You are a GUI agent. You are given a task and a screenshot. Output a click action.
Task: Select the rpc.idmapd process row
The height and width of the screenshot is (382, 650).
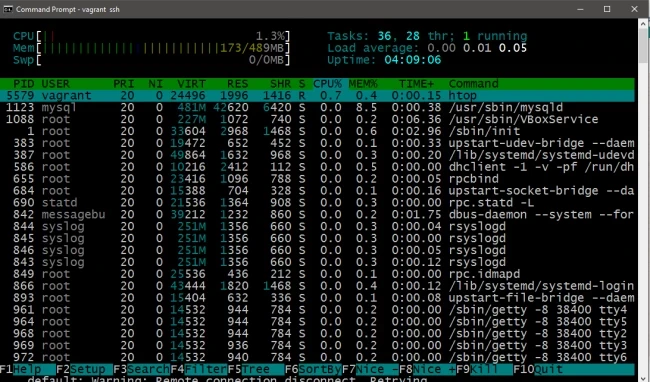(317, 274)
